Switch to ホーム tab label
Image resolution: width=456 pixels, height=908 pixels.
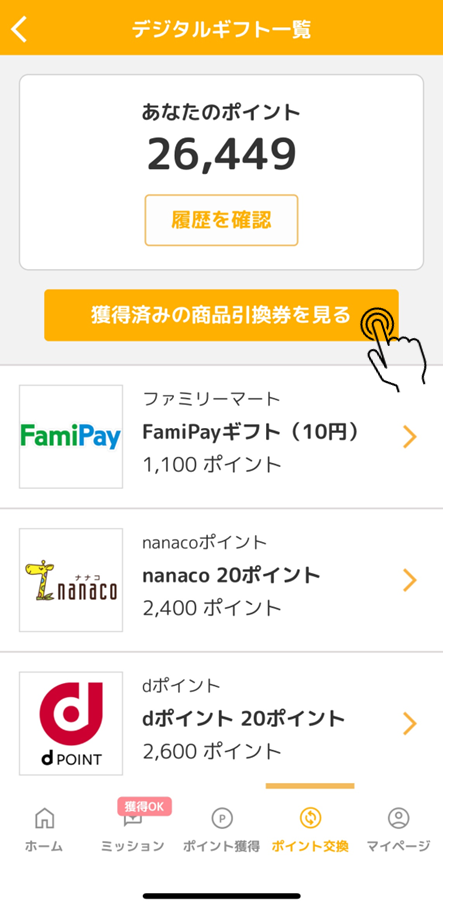click(44, 846)
